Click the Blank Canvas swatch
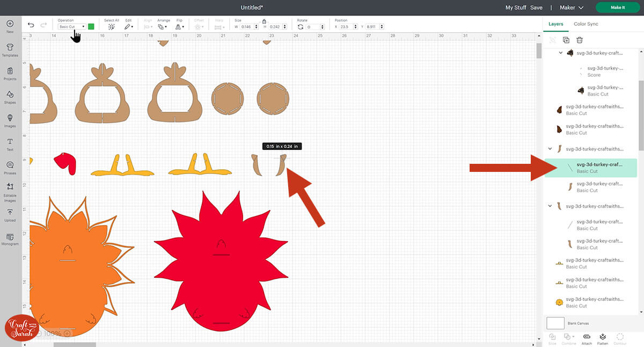The width and height of the screenshot is (644, 347). (555, 323)
